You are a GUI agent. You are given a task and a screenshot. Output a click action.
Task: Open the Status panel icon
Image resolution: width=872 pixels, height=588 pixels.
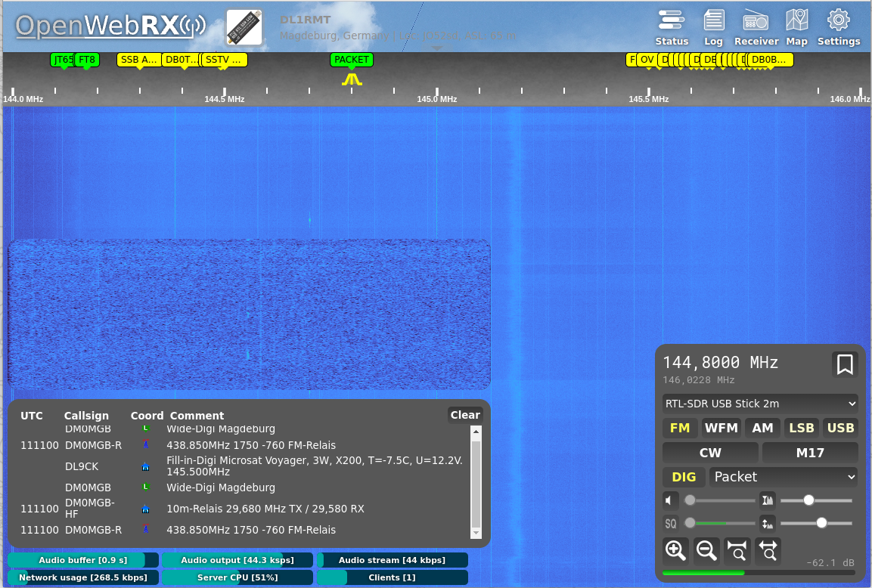[x=672, y=27]
